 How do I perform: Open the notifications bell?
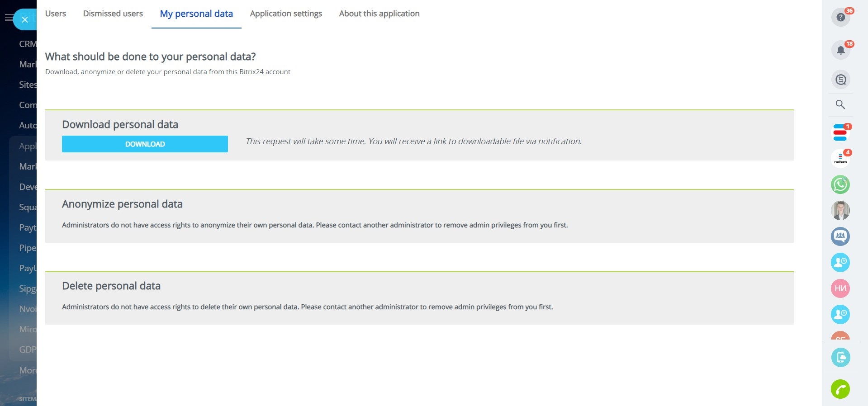coord(840,50)
